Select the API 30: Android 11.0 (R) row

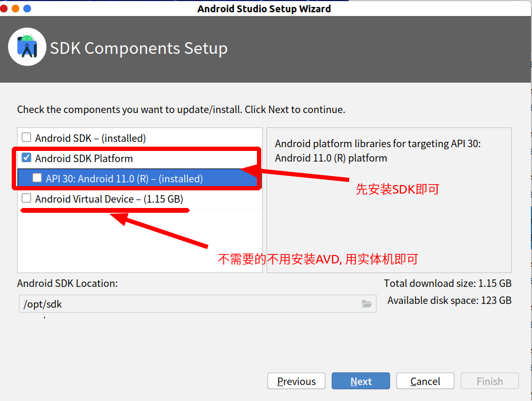click(138, 178)
